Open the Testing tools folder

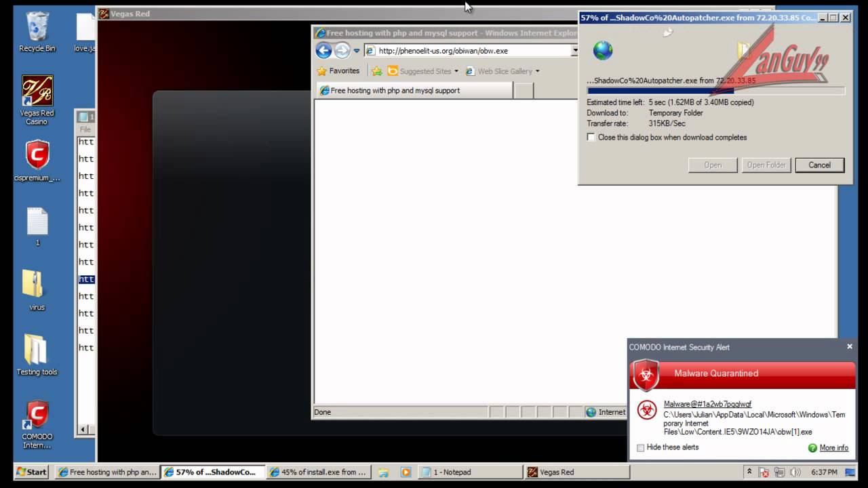click(37, 354)
